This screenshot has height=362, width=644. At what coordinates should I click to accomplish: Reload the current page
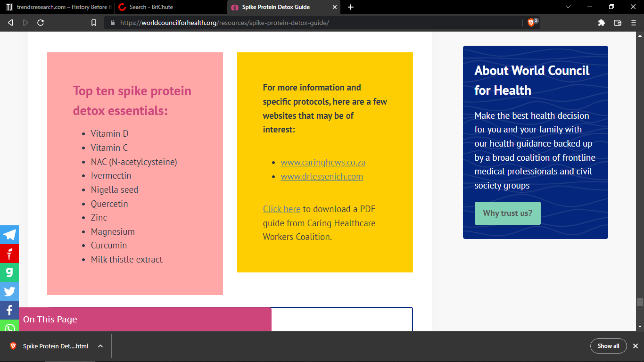pos(41,23)
